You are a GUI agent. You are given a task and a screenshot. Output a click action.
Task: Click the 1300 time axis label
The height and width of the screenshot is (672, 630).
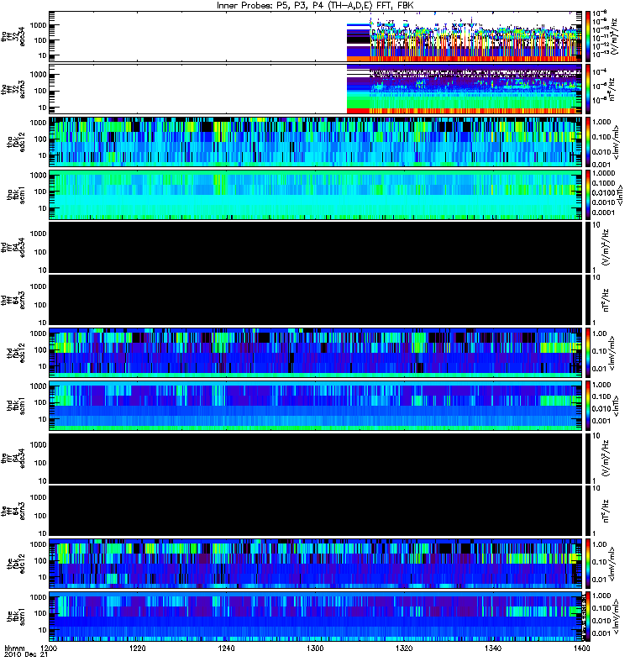click(x=315, y=648)
